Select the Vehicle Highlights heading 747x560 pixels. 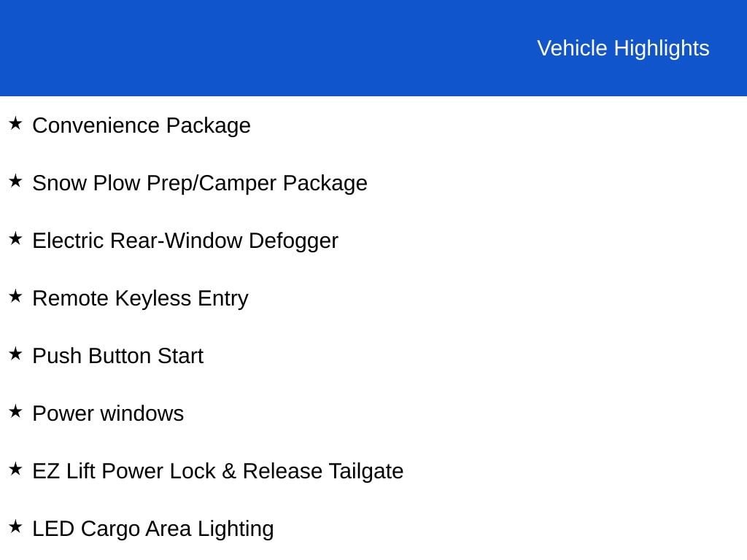pos(623,48)
